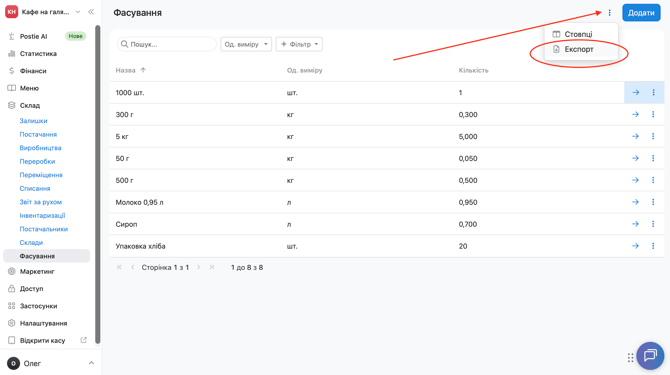670x375 pixels.
Task: Open the Фільтр dropdown
Action: click(299, 44)
